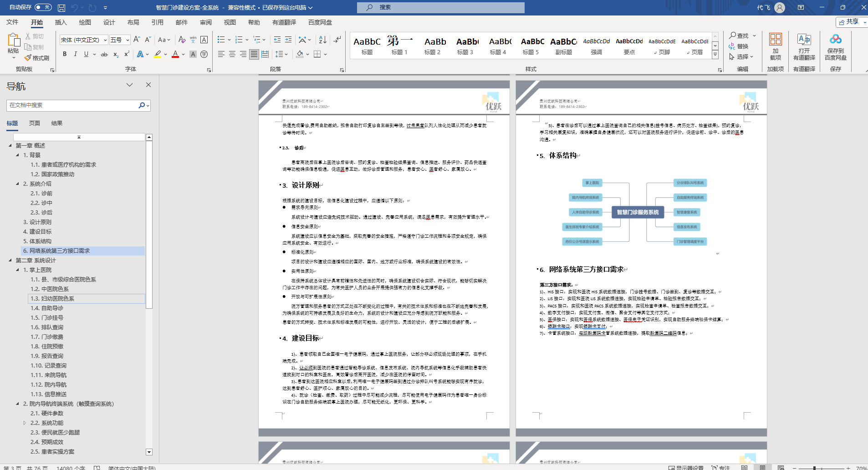Apply strikethrough to text

click(104, 54)
